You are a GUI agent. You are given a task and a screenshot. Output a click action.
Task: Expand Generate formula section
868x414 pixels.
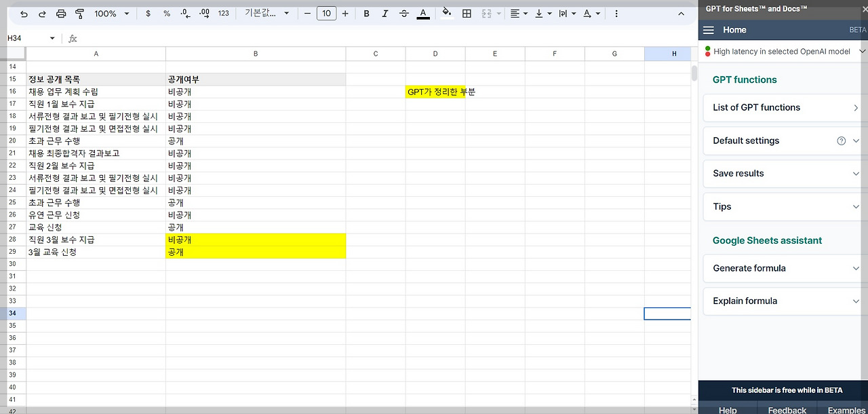pos(783,268)
